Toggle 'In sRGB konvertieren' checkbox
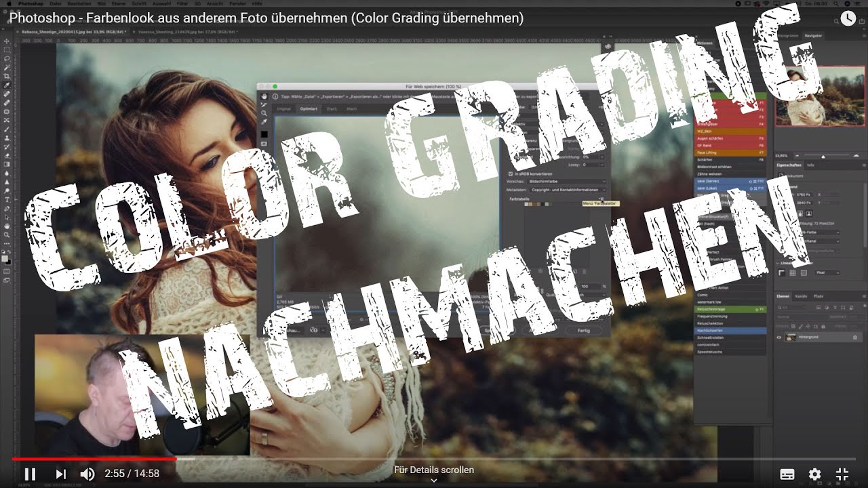This screenshot has height=488, width=868. [511, 174]
